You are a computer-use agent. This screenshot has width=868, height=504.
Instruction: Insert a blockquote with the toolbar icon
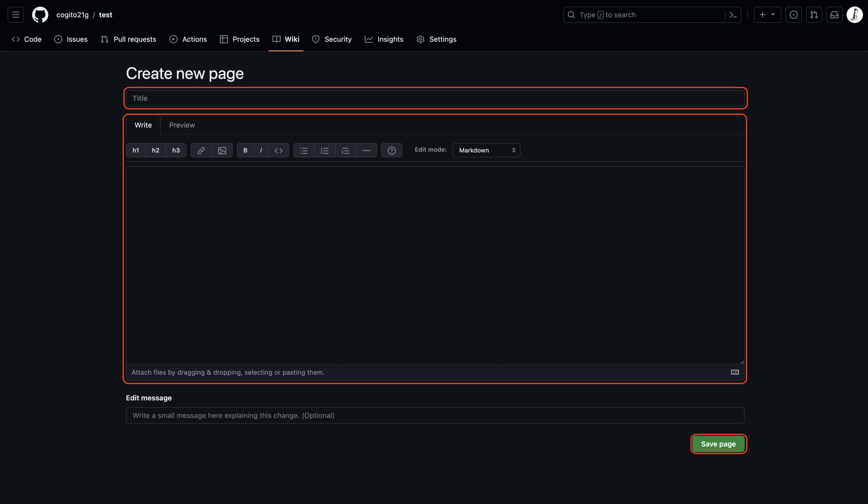click(x=345, y=150)
